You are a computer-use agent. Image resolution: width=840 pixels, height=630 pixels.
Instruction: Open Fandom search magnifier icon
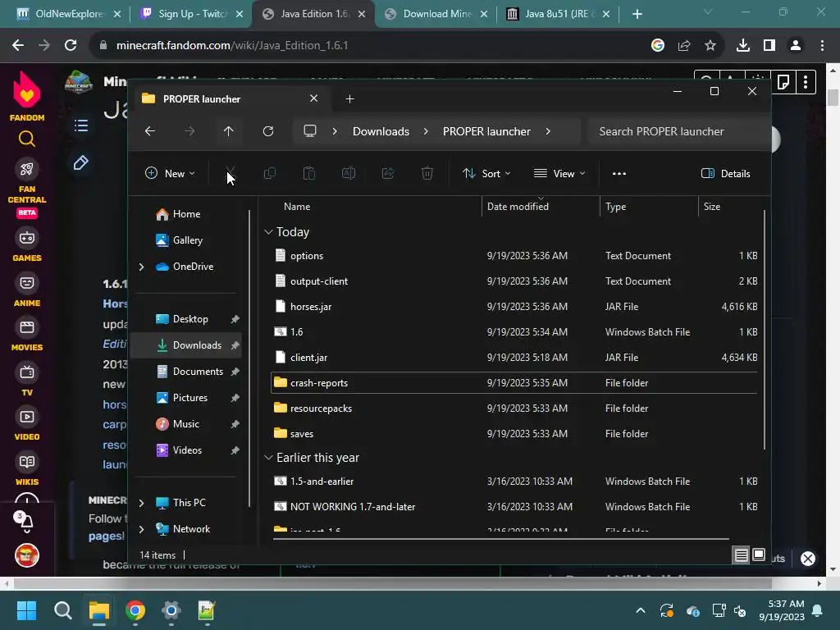tap(27, 139)
